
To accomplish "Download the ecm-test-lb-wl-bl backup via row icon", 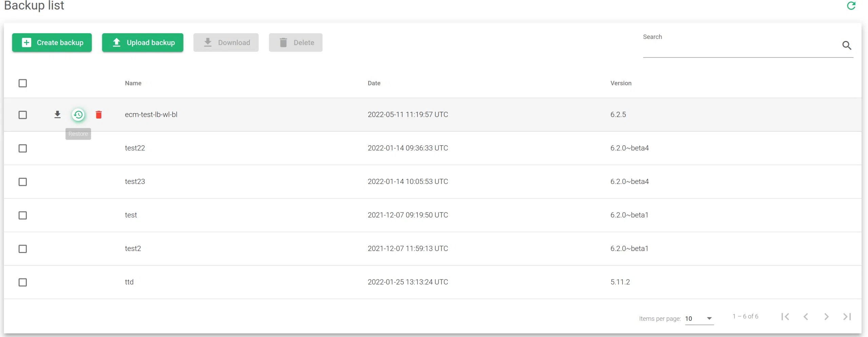I will tap(58, 114).
